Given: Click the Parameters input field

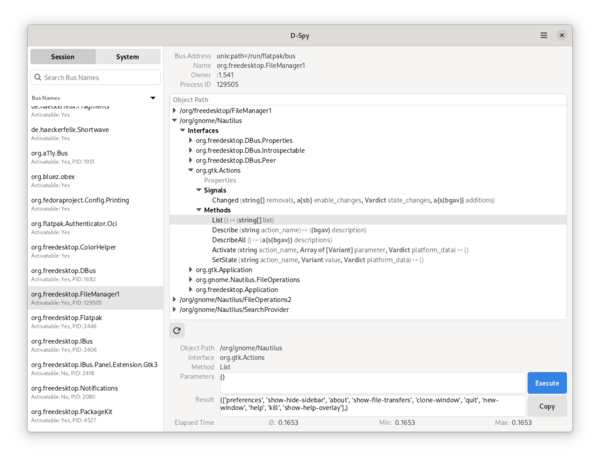Looking at the screenshot, I should [370, 382].
